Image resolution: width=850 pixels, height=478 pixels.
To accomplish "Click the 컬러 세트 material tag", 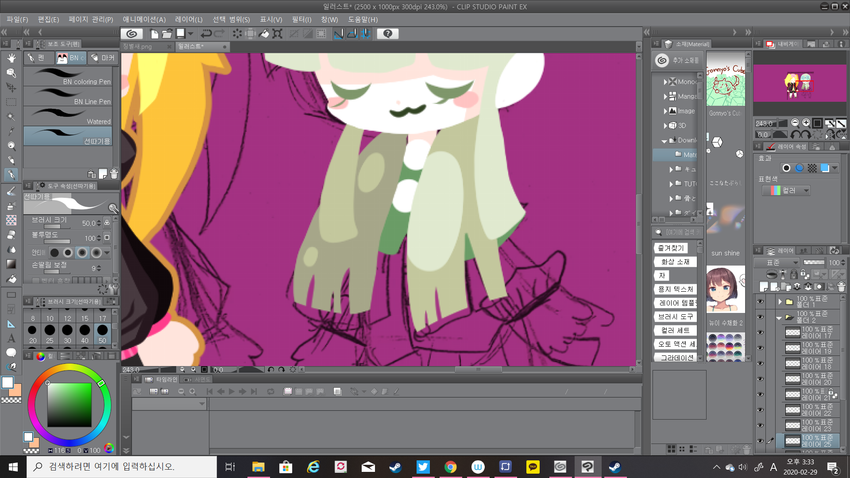I will [675, 330].
